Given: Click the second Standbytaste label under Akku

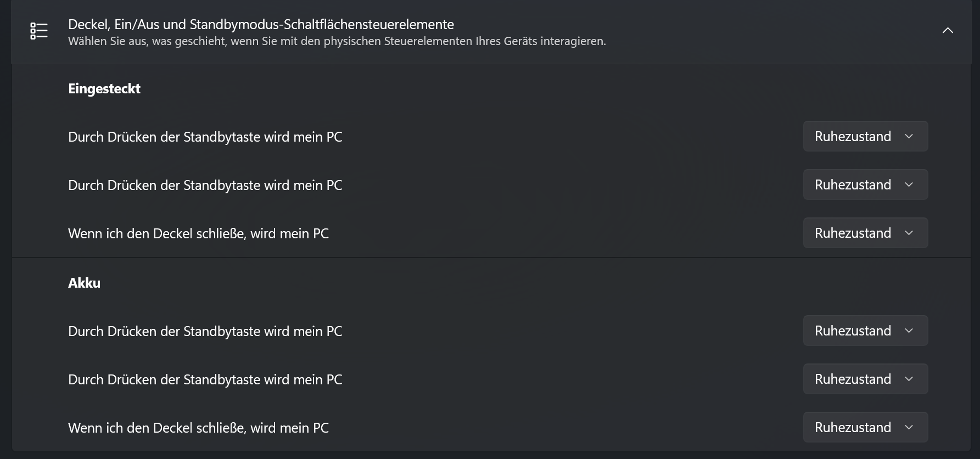Looking at the screenshot, I should tap(205, 379).
